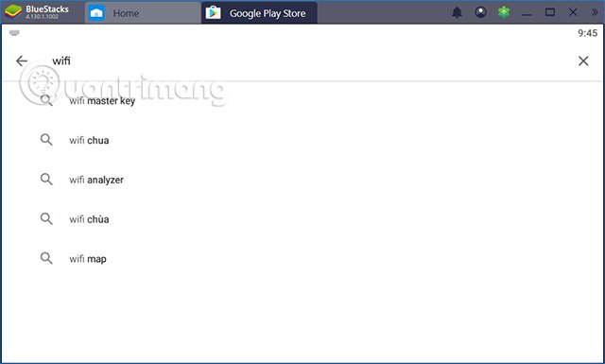Click the 9:45 clock display
Image resolution: width=605 pixels, height=364 pixels.
coord(587,33)
